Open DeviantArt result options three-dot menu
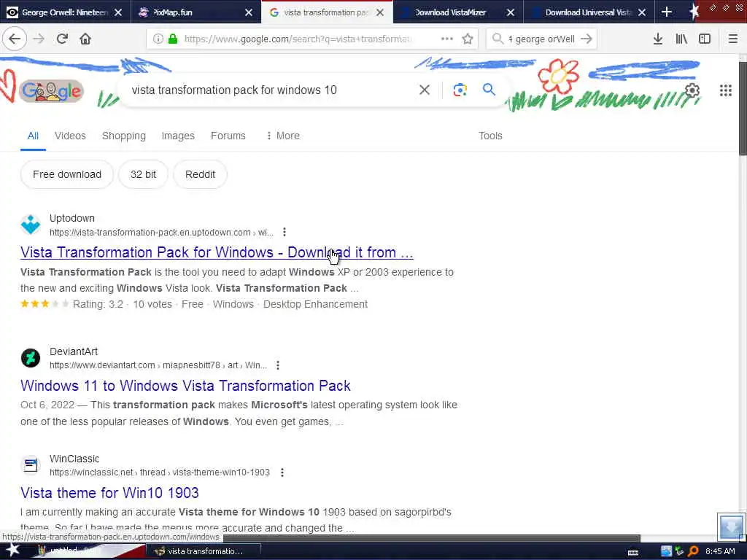This screenshot has width=747, height=560. point(278,365)
